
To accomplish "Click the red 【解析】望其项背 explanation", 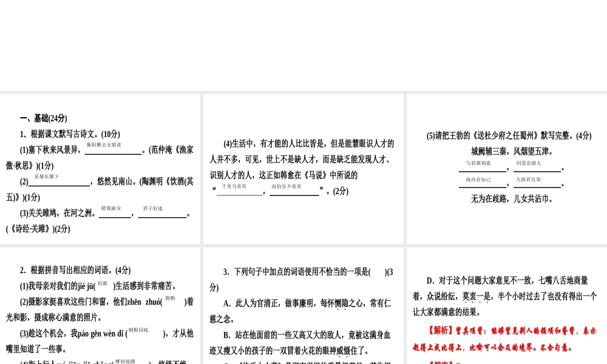I will [504, 339].
